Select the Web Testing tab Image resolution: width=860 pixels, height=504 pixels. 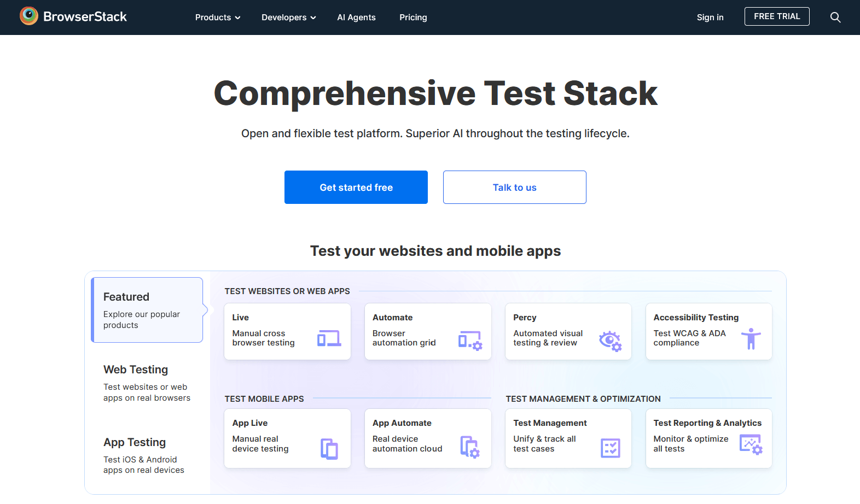(147, 383)
